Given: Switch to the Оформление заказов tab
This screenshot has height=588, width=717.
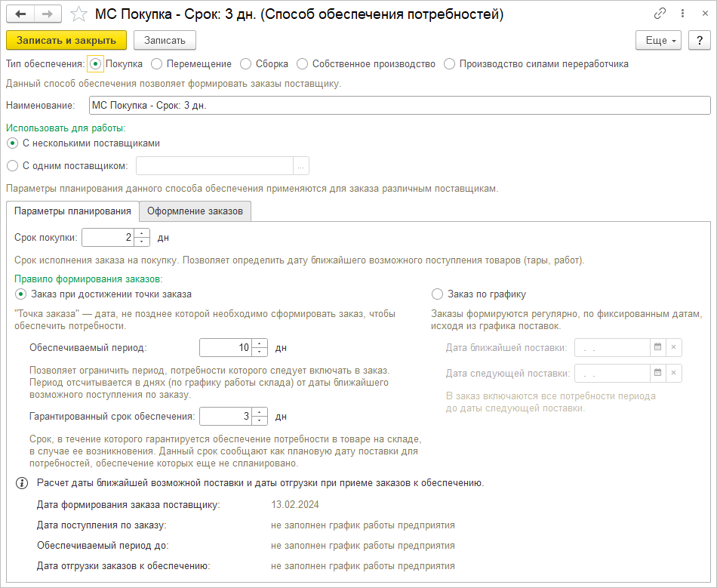Looking at the screenshot, I should pyautogui.click(x=195, y=211).
